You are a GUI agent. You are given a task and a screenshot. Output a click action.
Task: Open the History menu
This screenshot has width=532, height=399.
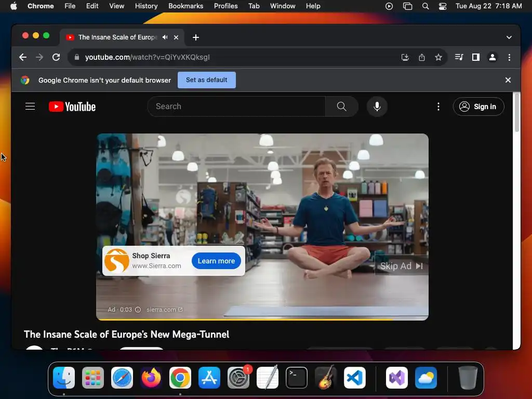[x=146, y=6]
